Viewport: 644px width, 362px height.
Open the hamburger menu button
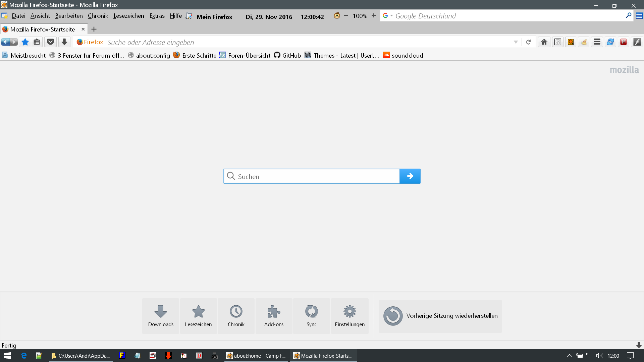[597, 42]
